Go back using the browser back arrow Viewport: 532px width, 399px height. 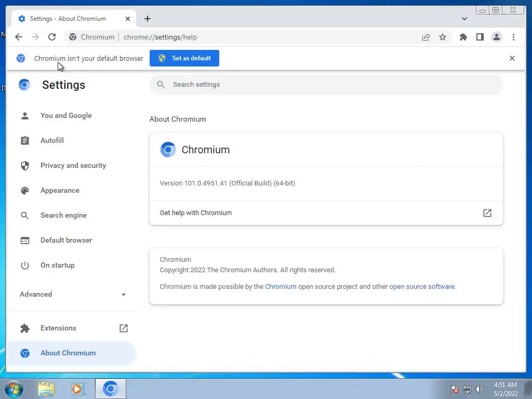tap(19, 37)
